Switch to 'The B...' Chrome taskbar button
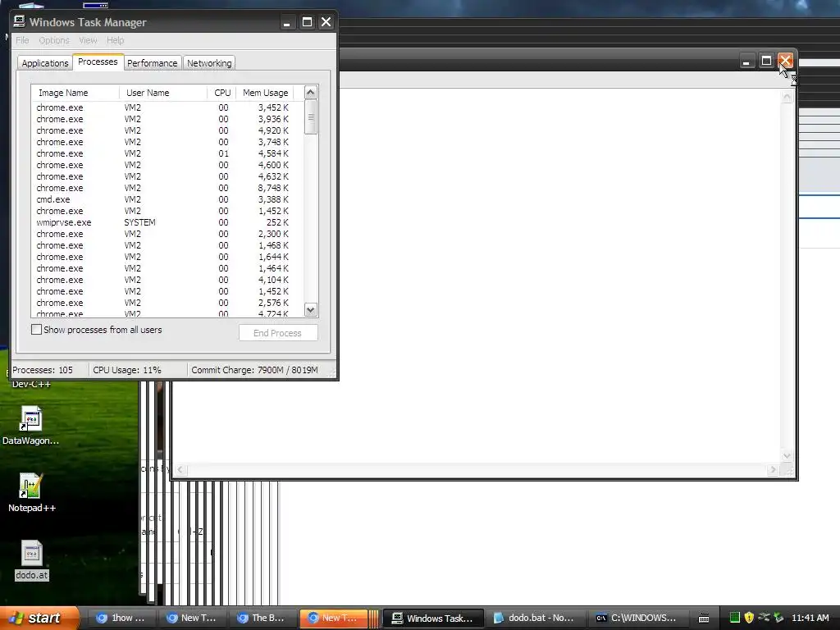840x630 pixels. click(260, 618)
